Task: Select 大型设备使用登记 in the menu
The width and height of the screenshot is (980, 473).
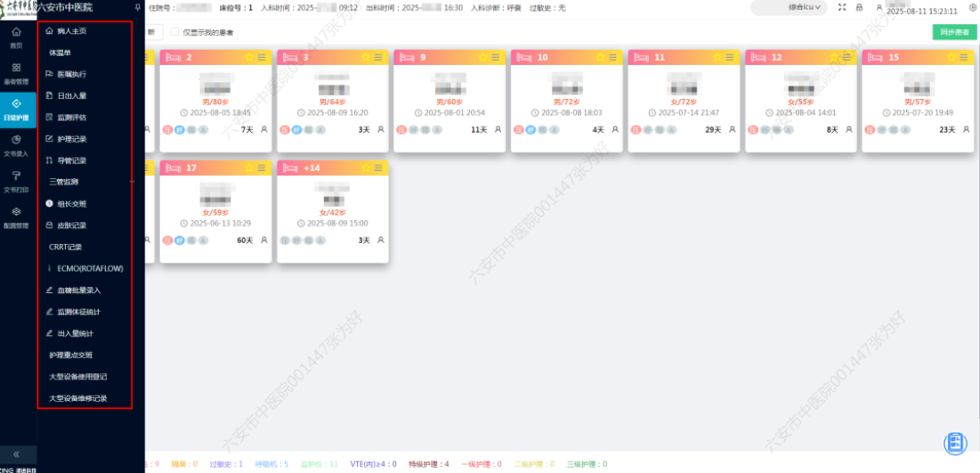Action: pos(78,377)
